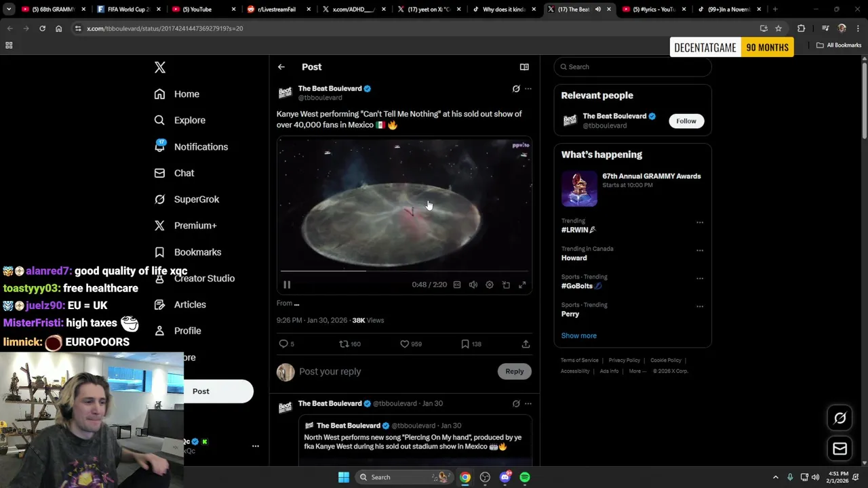Open video settings gear icon
The width and height of the screenshot is (868, 488).
(490, 285)
